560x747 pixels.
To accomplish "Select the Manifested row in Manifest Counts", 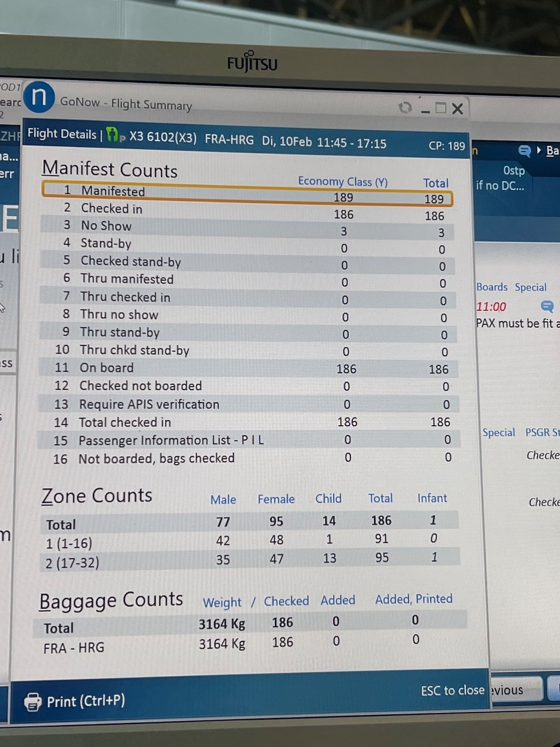I will point(246,194).
